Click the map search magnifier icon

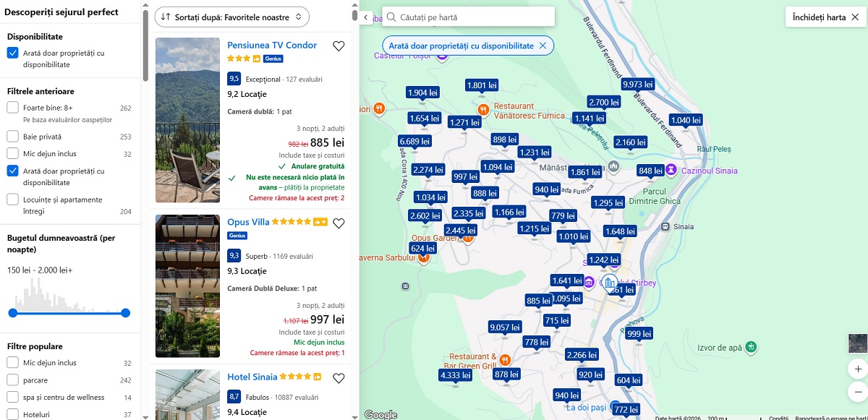(391, 17)
